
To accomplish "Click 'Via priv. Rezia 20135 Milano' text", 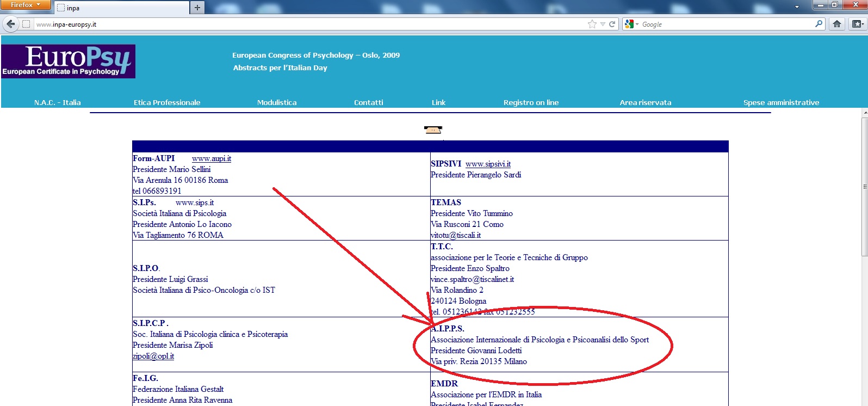I will pyautogui.click(x=479, y=361).
